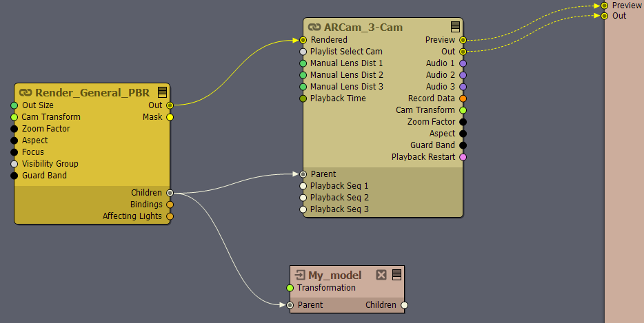Viewport: 644px width, 323px height.
Task: Click ARCam Aspect output pin
Action: [463, 134]
